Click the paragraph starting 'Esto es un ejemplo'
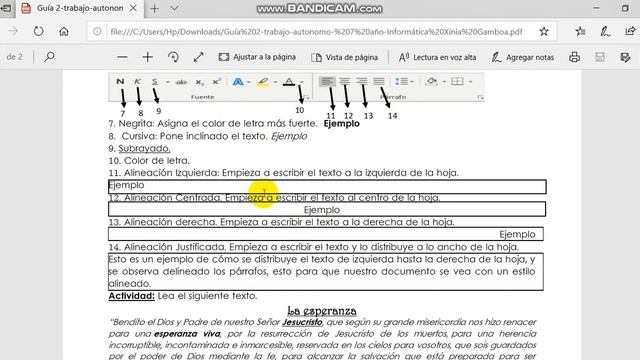This screenshot has width=640, height=360. pyautogui.click(x=322, y=271)
